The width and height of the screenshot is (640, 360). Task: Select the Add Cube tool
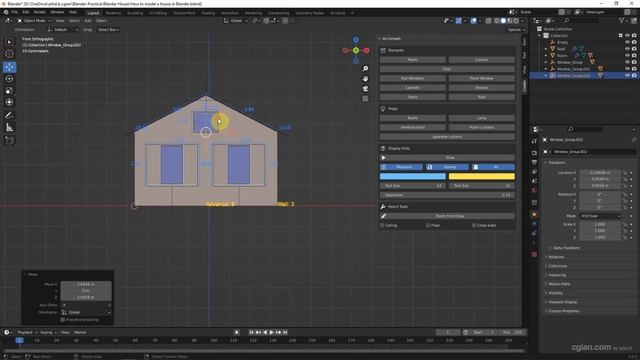click(9, 140)
